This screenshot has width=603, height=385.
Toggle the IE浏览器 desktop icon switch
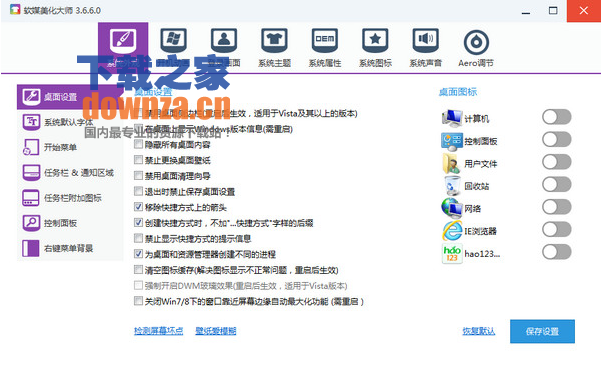point(556,230)
